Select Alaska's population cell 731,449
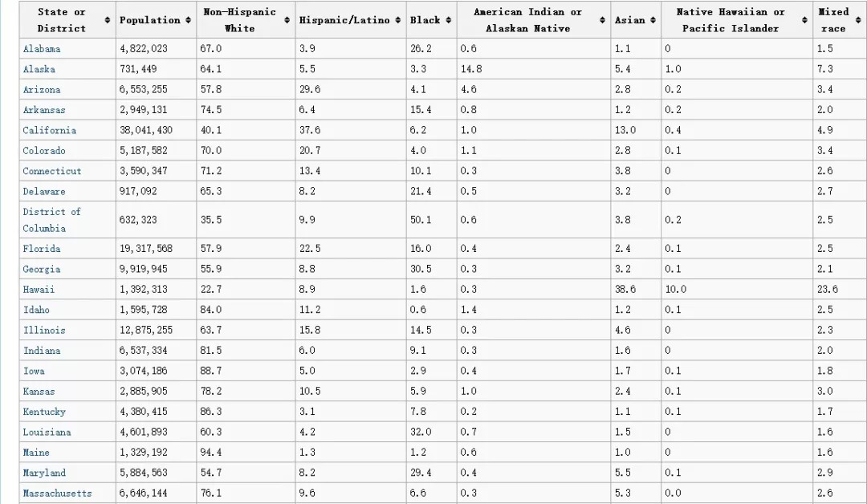 pyautogui.click(x=138, y=70)
